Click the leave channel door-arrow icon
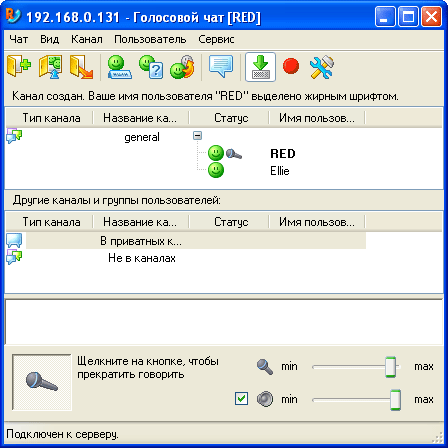 tap(81, 67)
